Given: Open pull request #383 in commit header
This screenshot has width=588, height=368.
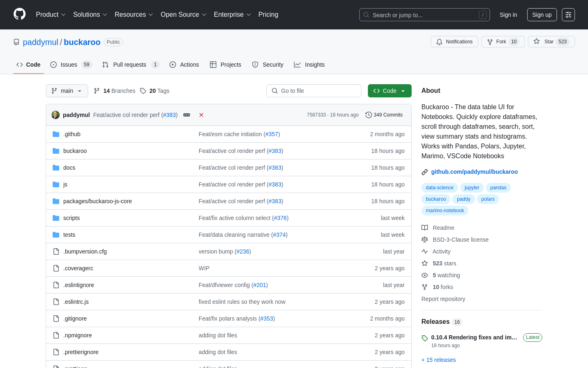Looking at the screenshot, I should tap(169, 115).
